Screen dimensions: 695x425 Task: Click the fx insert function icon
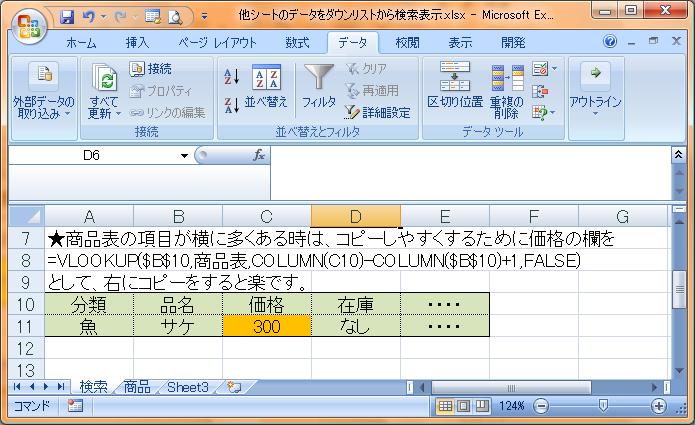tap(259, 155)
